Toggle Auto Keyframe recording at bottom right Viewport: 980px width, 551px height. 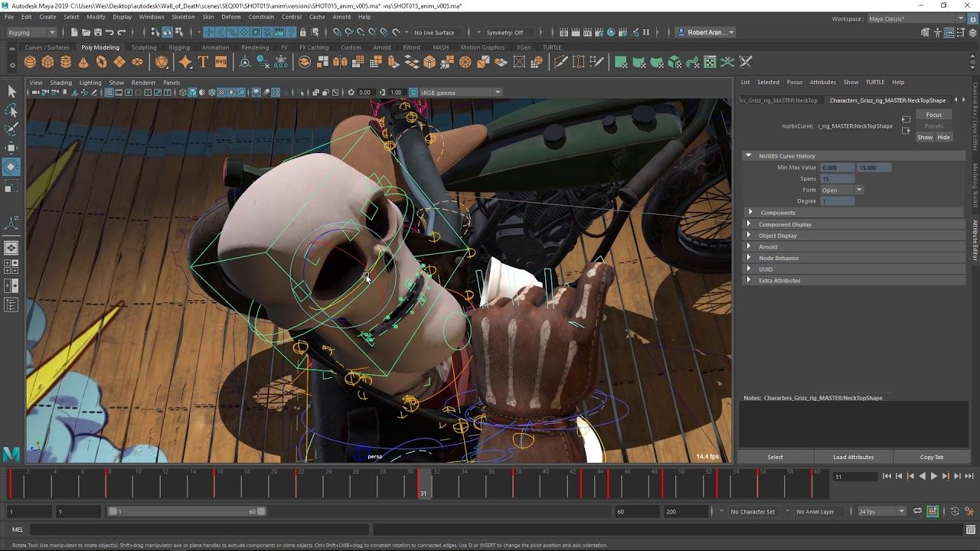click(954, 511)
